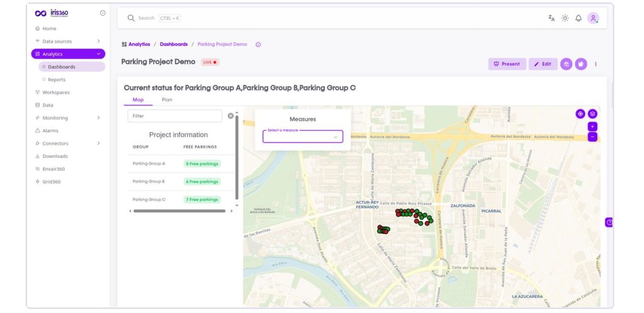Viewport: 644px width, 313px height.
Task: Clear the filter with the X icon
Action: pos(230,116)
